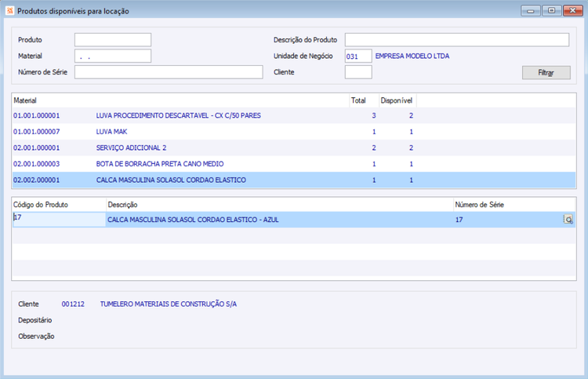Click the Código do Produto cell containing 17
The image size is (588, 379).
60,220
